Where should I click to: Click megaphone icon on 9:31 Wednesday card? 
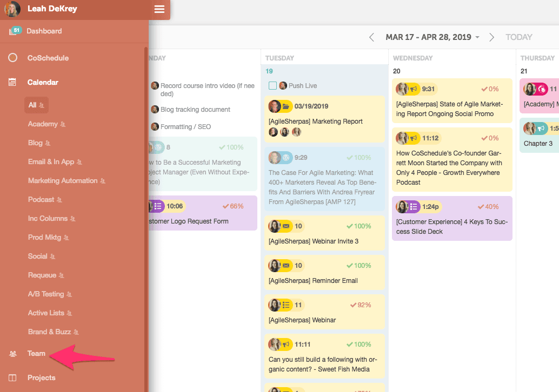coord(414,89)
